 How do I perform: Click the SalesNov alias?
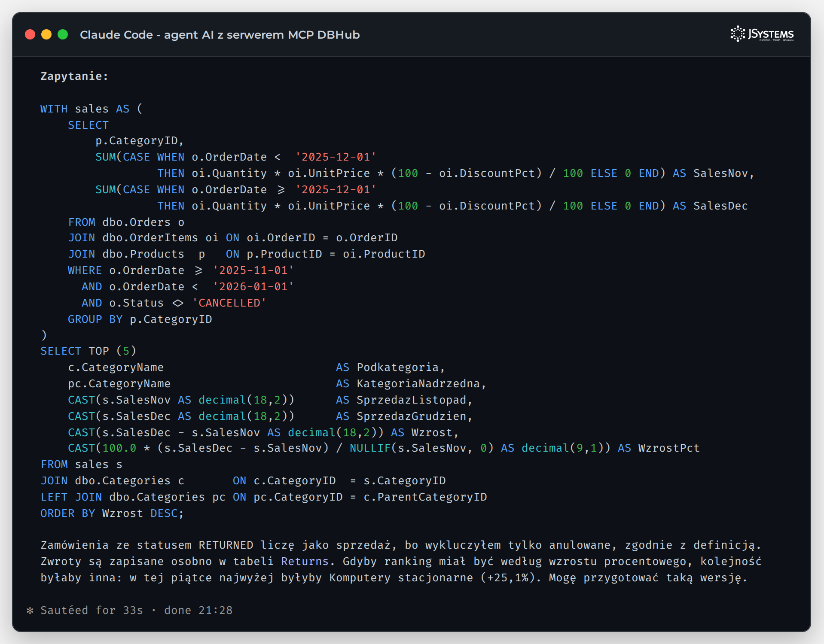coord(720,173)
